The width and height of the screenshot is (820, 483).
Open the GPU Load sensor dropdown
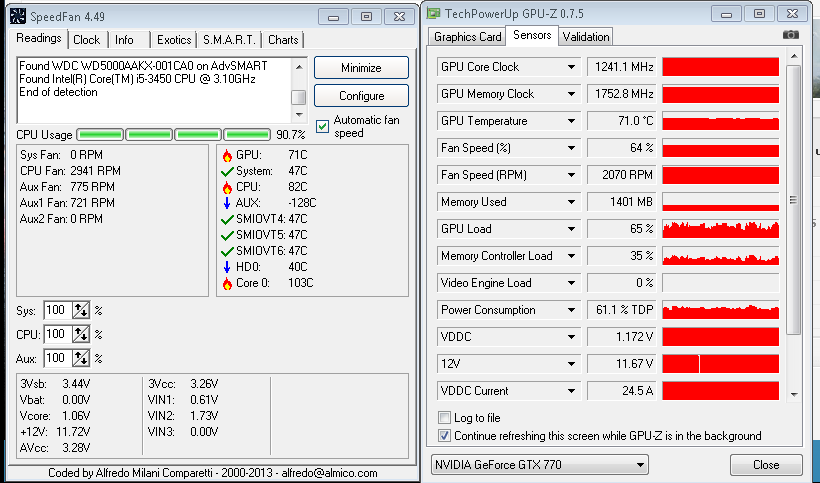coord(571,229)
